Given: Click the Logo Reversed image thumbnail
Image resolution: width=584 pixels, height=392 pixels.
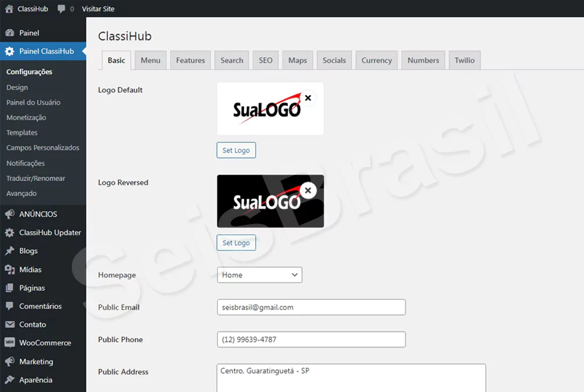Looking at the screenshot, I should click(270, 201).
